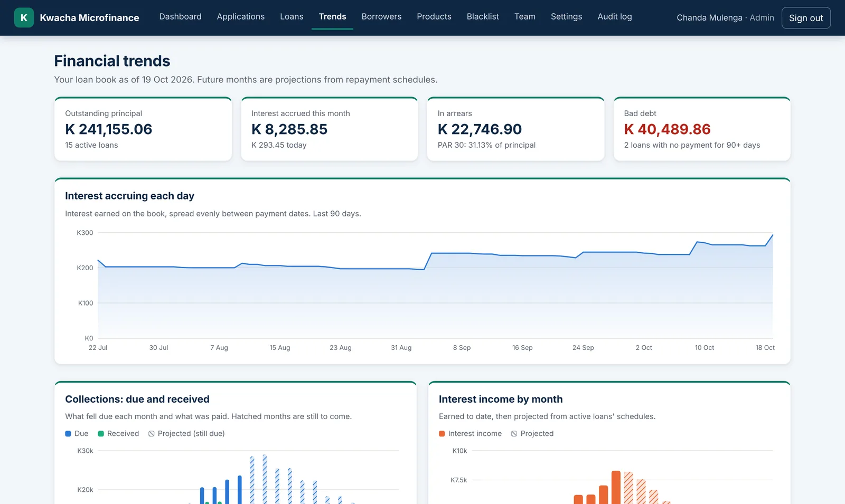Click the Sign out button
Image resolution: width=845 pixels, height=504 pixels.
(x=806, y=18)
